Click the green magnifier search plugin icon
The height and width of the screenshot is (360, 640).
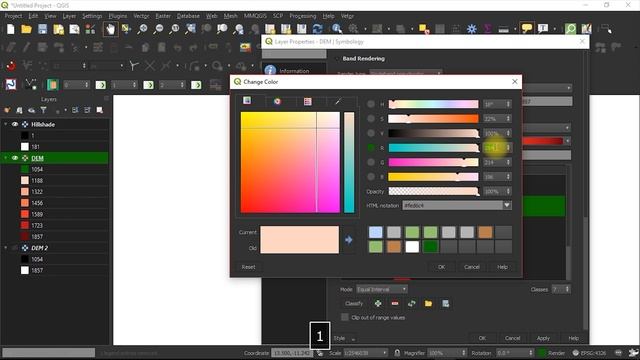(570, 29)
